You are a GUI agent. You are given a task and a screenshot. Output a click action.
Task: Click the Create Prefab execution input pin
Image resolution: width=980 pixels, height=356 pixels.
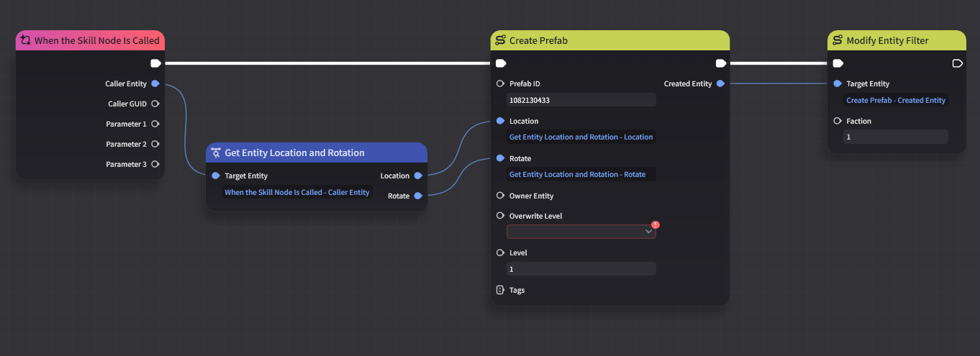(x=501, y=63)
